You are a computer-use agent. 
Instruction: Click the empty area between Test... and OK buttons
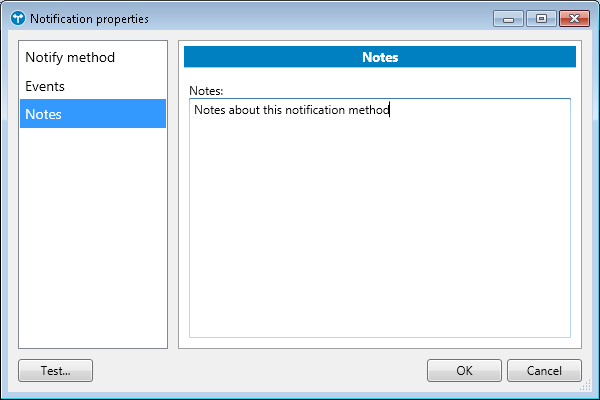[260, 370]
